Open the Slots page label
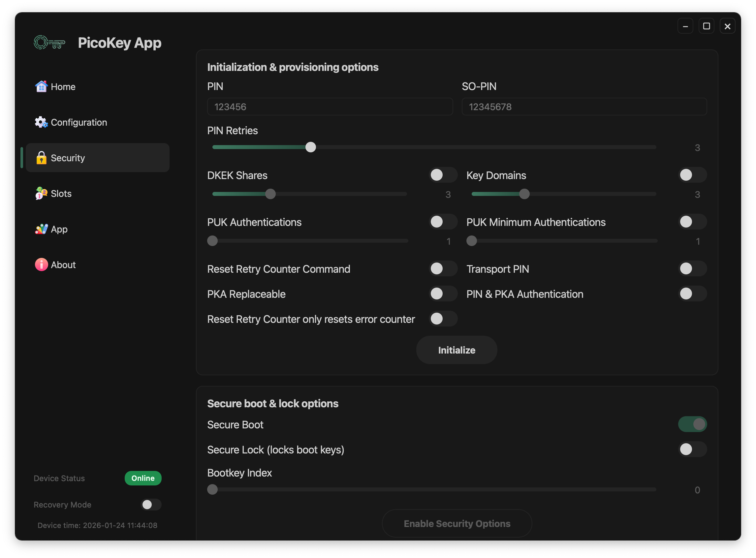This screenshot has height=558, width=756. (x=61, y=194)
